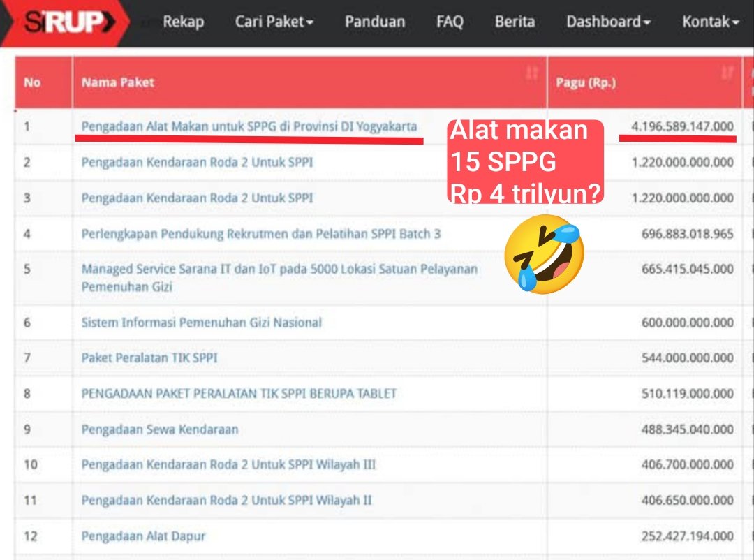This screenshot has width=754, height=560.
Task: Select pagu value 600.000.000.000
Action: [688, 323]
